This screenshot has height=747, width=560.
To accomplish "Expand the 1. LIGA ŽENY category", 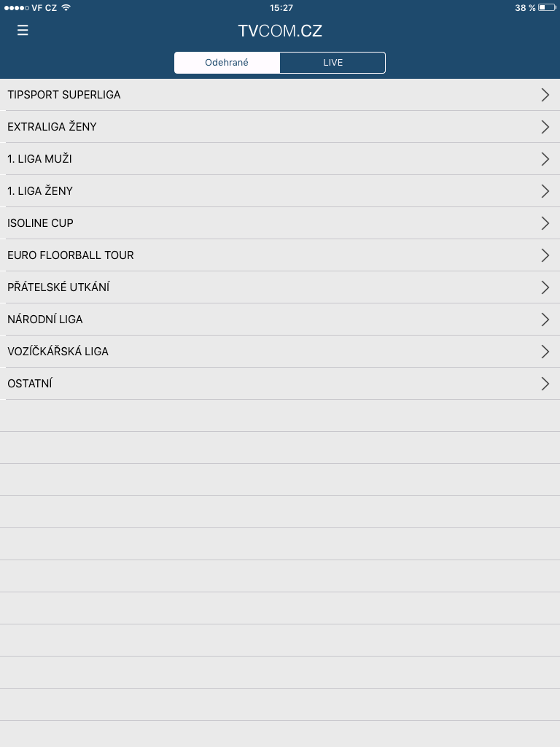I will click(280, 191).
